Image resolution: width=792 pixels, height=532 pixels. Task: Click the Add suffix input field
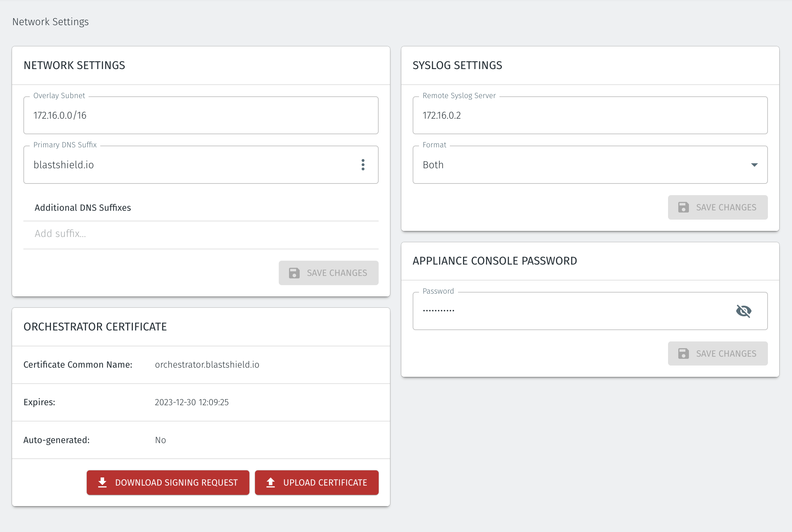[142, 233]
